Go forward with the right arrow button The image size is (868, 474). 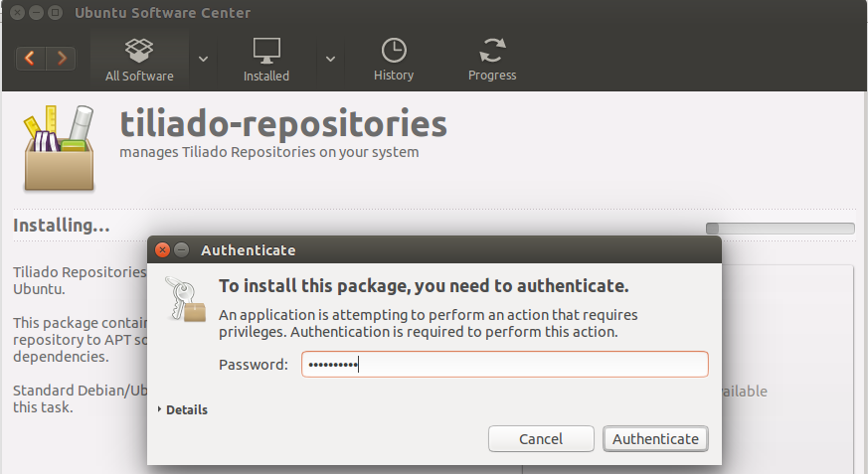61,58
